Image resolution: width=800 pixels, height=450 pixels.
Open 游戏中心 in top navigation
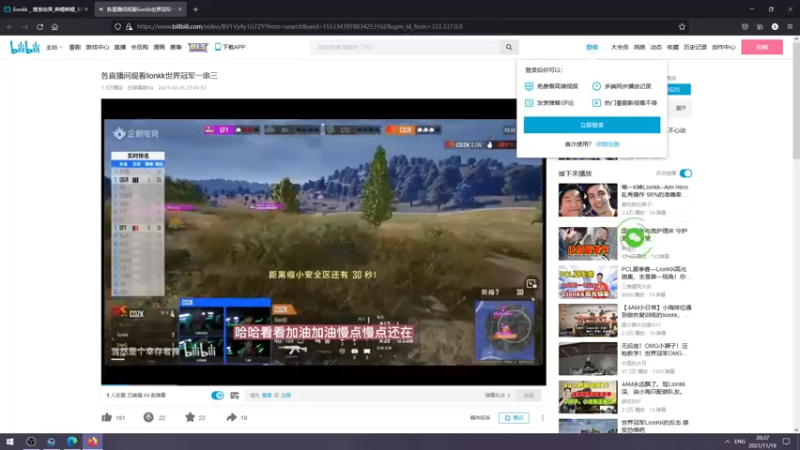(x=97, y=47)
